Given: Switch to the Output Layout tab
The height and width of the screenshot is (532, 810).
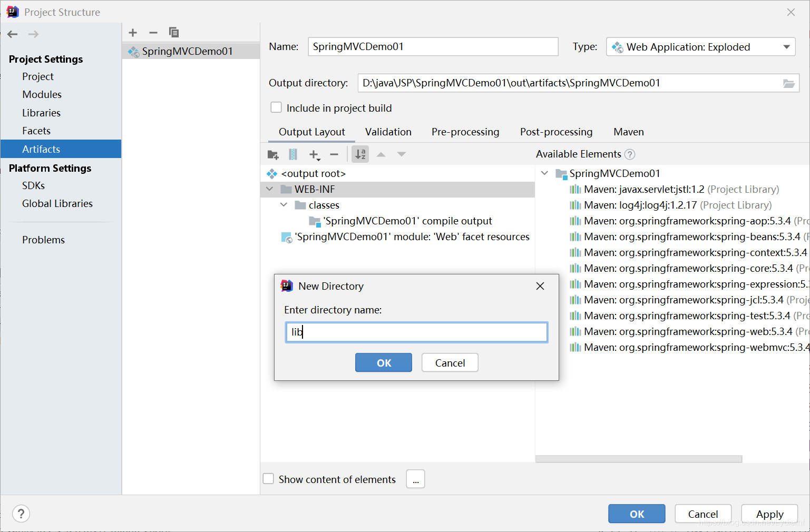Looking at the screenshot, I should click(312, 132).
